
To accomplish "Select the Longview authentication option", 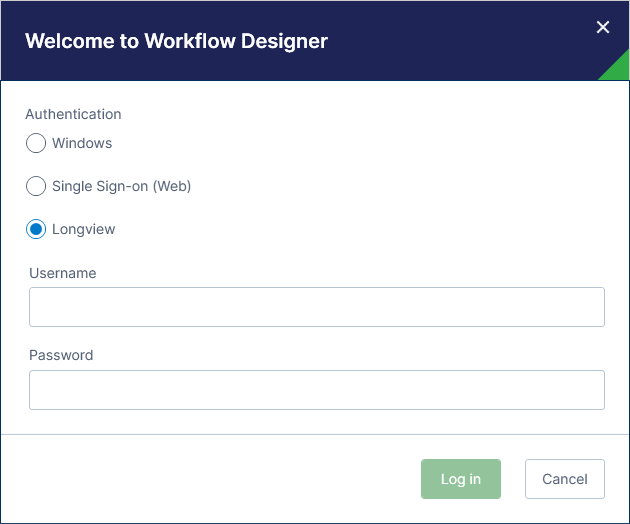I will pos(36,229).
